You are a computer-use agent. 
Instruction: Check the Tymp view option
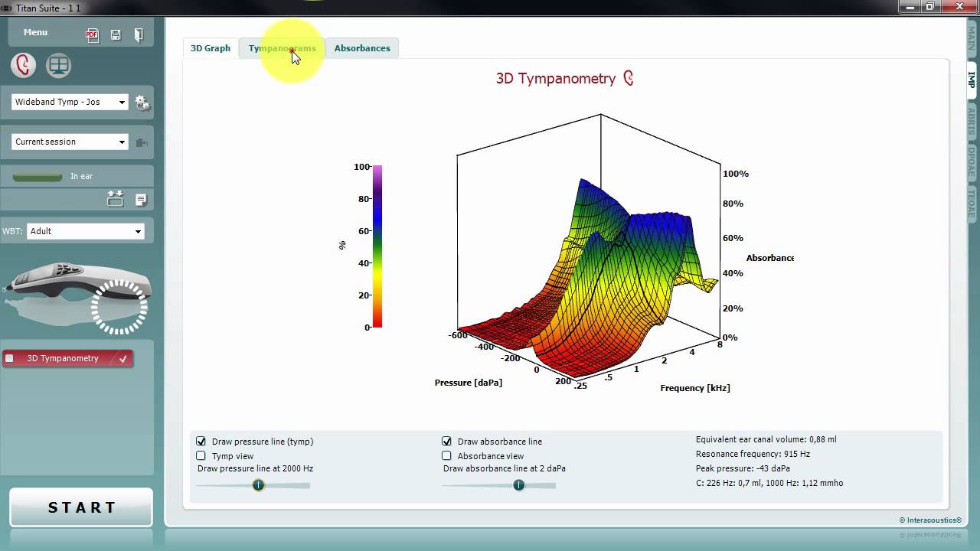click(x=201, y=455)
